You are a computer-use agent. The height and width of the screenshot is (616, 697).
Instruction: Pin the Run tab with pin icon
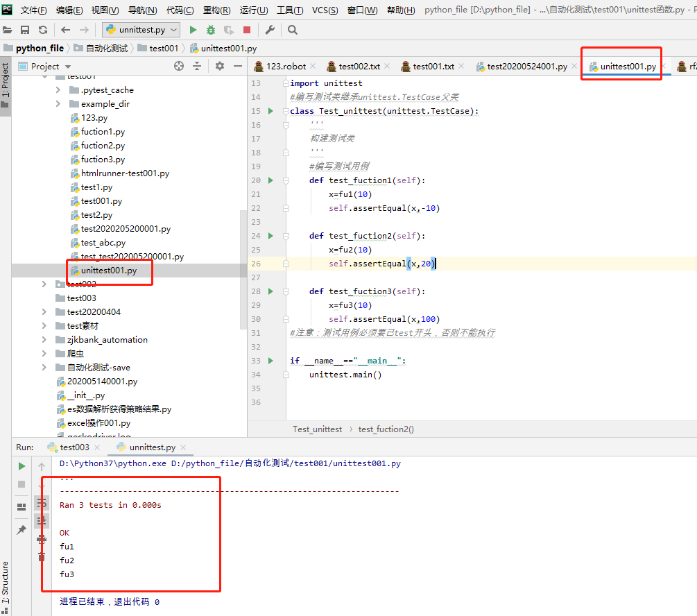tap(21, 530)
